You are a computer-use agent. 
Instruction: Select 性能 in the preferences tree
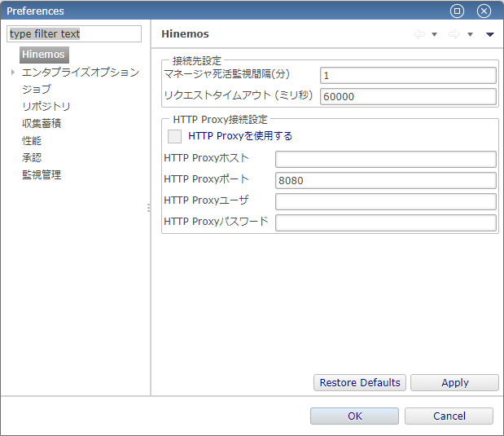point(32,141)
